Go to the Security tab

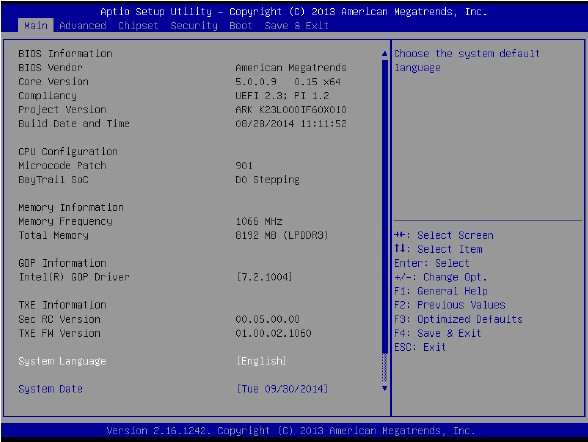pos(194,25)
